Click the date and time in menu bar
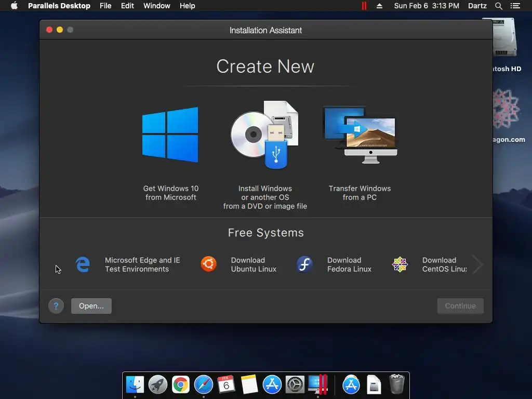The image size is (532, 399). coord(427,6)
